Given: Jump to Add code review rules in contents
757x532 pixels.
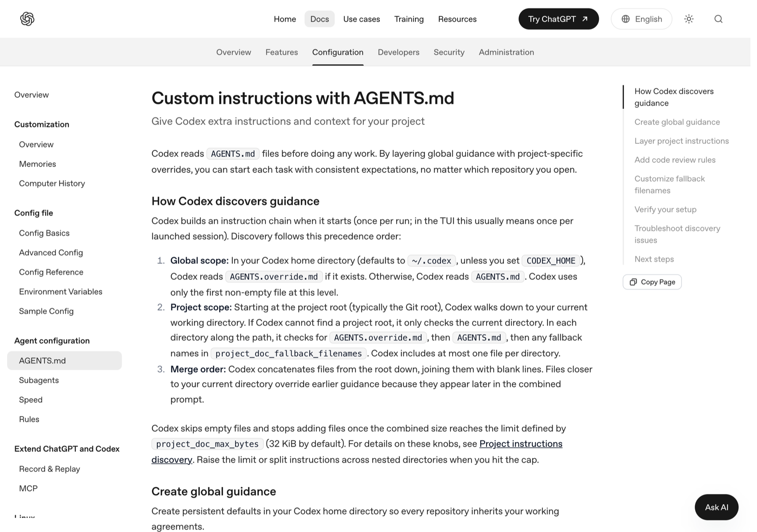Looking at the screenshot, I should click(675, 160).
